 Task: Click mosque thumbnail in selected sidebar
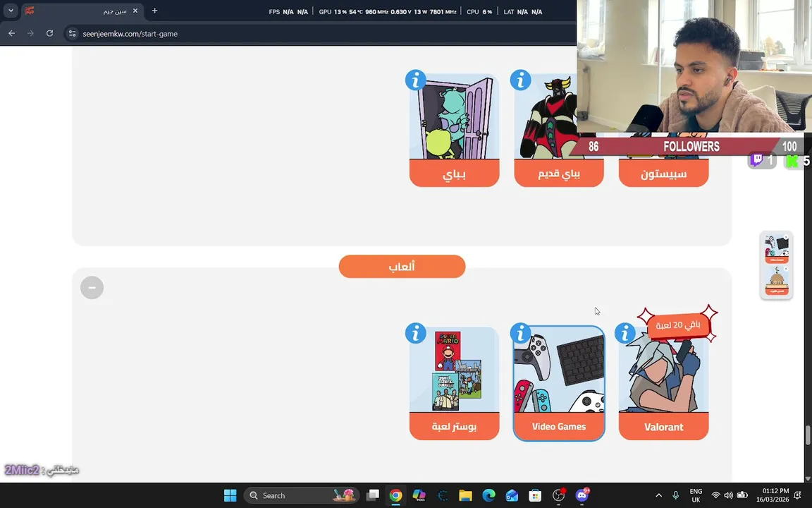pyautogui.click(x=776, y=281)
